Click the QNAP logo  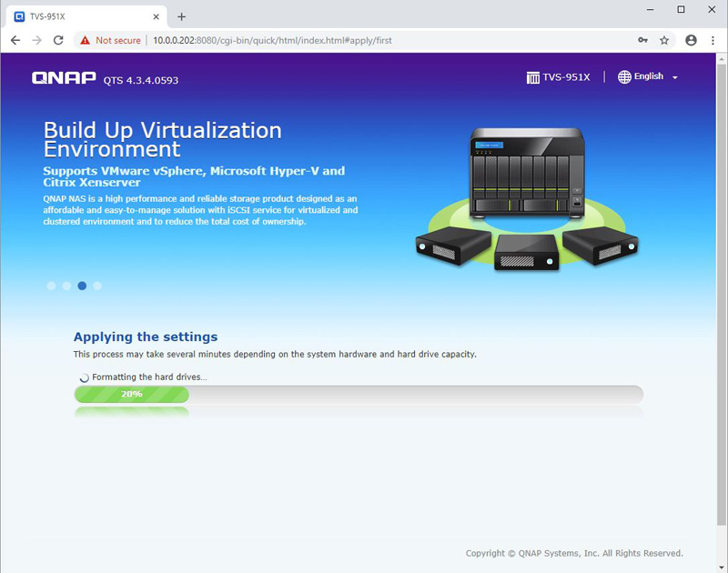pos(64,77)
